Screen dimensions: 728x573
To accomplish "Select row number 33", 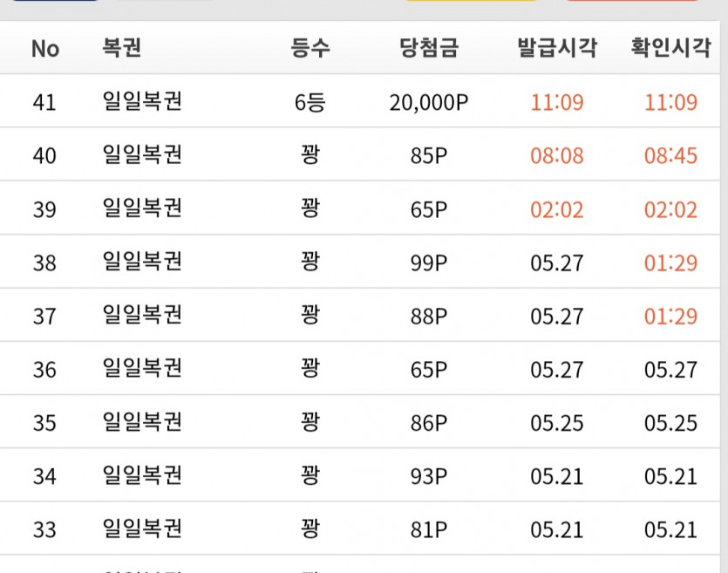I will [44, 529].
